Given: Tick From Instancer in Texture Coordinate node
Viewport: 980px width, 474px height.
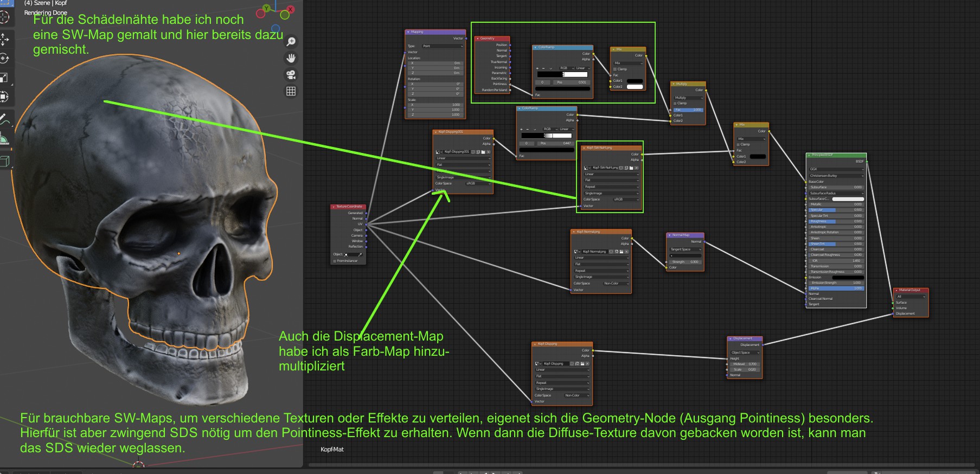Looking at the screenshot, I should pos(335,261).
